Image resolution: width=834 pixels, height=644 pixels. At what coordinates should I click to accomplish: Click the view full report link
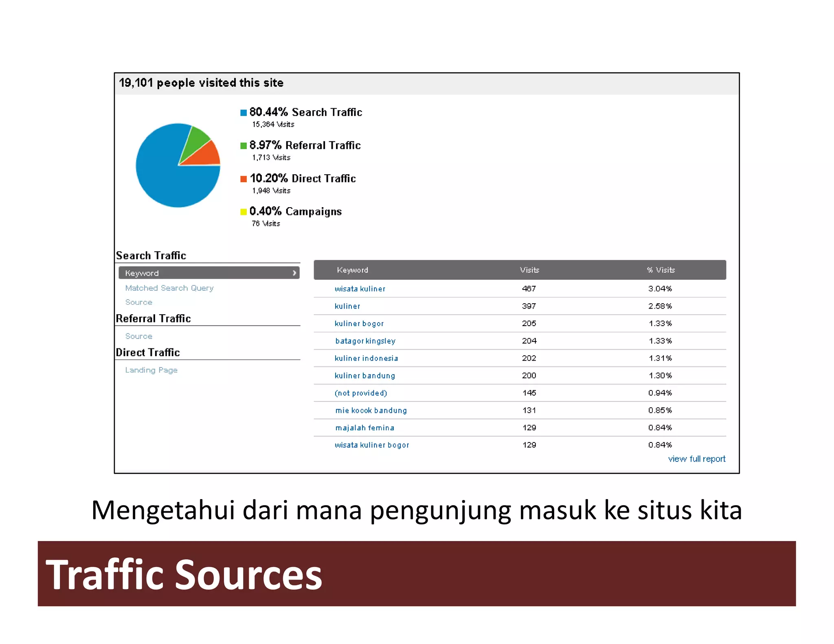coord(697,459)
